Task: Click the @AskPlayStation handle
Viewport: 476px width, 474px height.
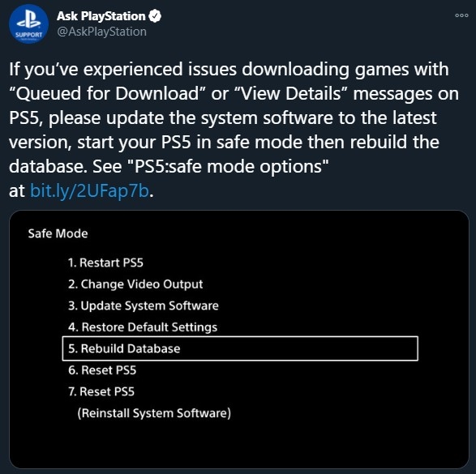Action: 101,32
